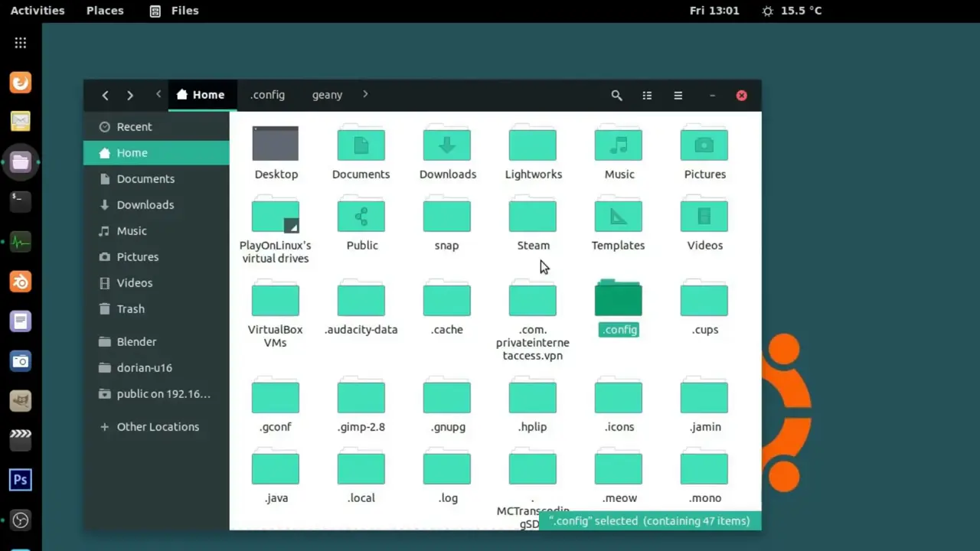Image resolution: width=980 pixels, height=551 pixels.
Task: Go back with the left arrow button
Action: pos(105,96)
